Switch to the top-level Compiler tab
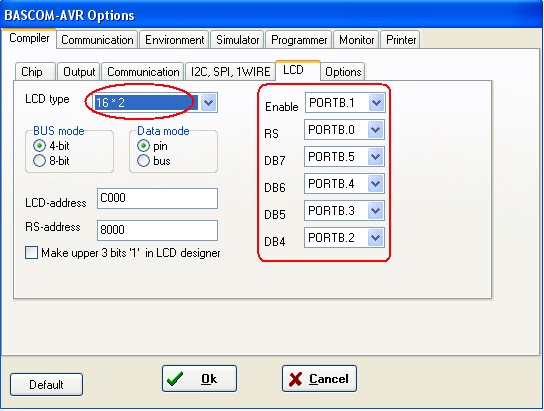Image resolution: width=544 pixels, height=411 pixels. coord(29,38)
